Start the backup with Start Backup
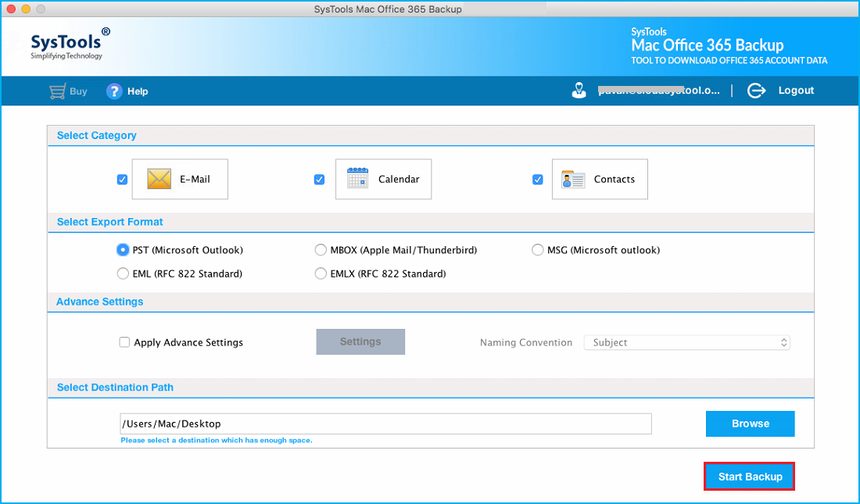This screenshot has height=504, width=860. 750,477
